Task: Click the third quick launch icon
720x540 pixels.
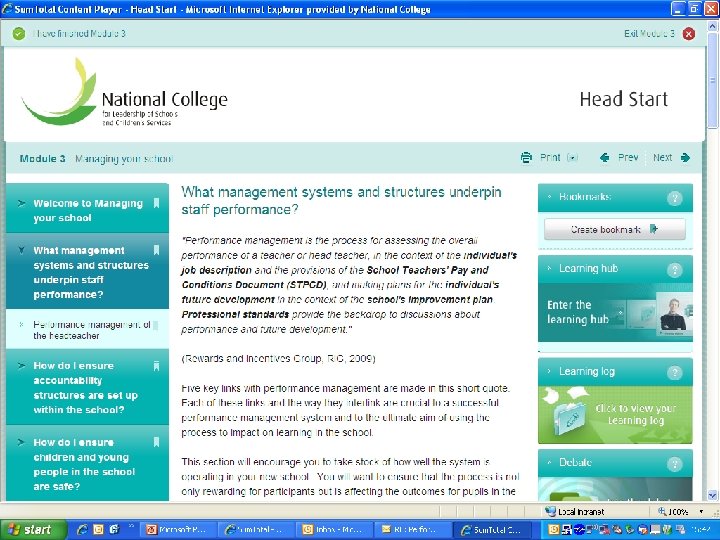Action: coord(114,529)
